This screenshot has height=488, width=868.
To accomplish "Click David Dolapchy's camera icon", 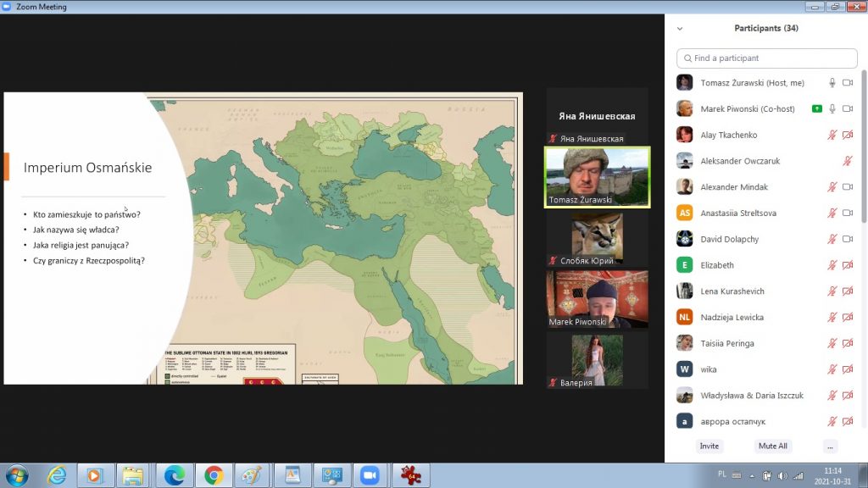I will click(x=848, y=240).
